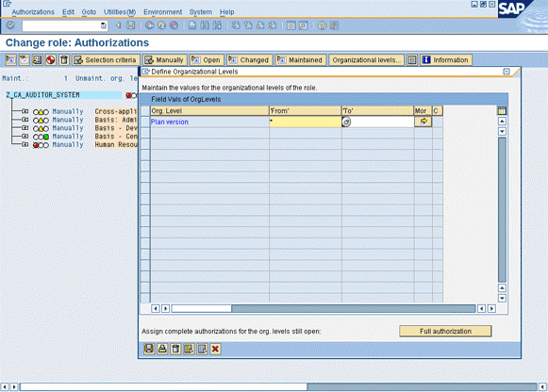Click the icon between Organizational levels and Information

click(412, 60)
